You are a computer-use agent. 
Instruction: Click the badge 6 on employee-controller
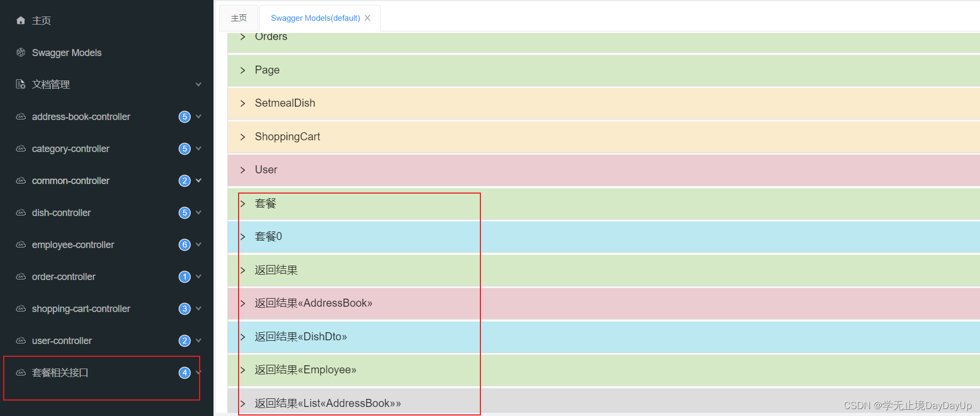click(x=185, y=245)
